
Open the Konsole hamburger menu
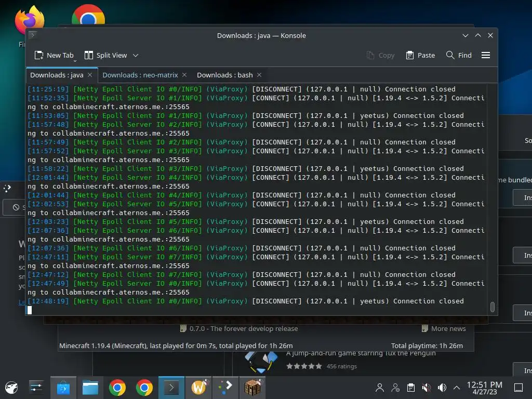pos(486,55)
